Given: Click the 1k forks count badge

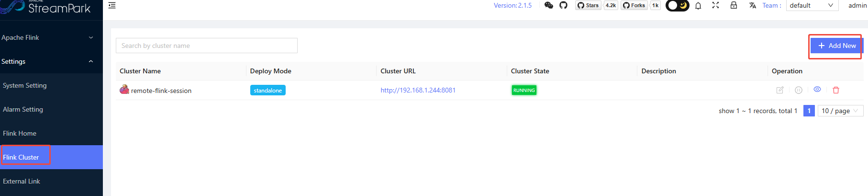Looking at the screenshot, I should 655,5.
